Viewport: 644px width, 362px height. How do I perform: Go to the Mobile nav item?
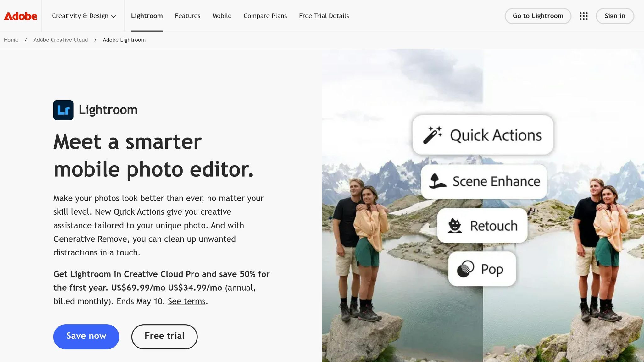click(222, 16)
